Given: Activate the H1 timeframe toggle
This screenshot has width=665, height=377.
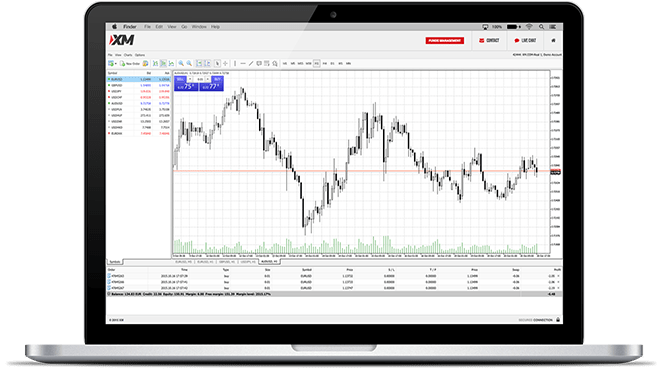Looking at the screenshot, I should tap(316, 64).
